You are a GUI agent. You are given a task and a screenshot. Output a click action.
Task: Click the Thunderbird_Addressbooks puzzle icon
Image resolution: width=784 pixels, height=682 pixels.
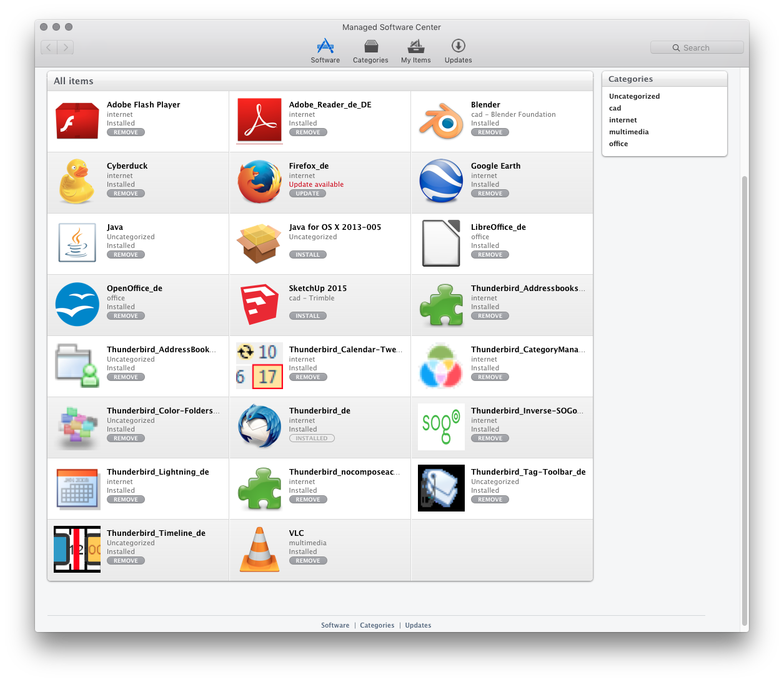442,305
